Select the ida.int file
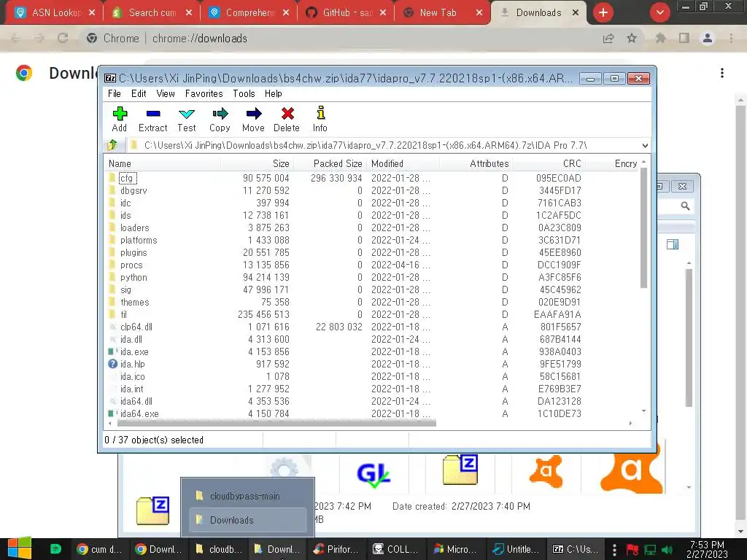This screenshot has width=747, height=560. pyautogui.click(x=131, y=389)
